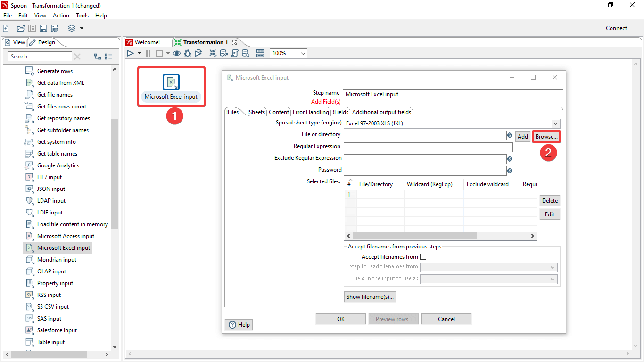This screenshot has width=644, height=362.
Task: Pause the running transformation
Action: [148, 53]
